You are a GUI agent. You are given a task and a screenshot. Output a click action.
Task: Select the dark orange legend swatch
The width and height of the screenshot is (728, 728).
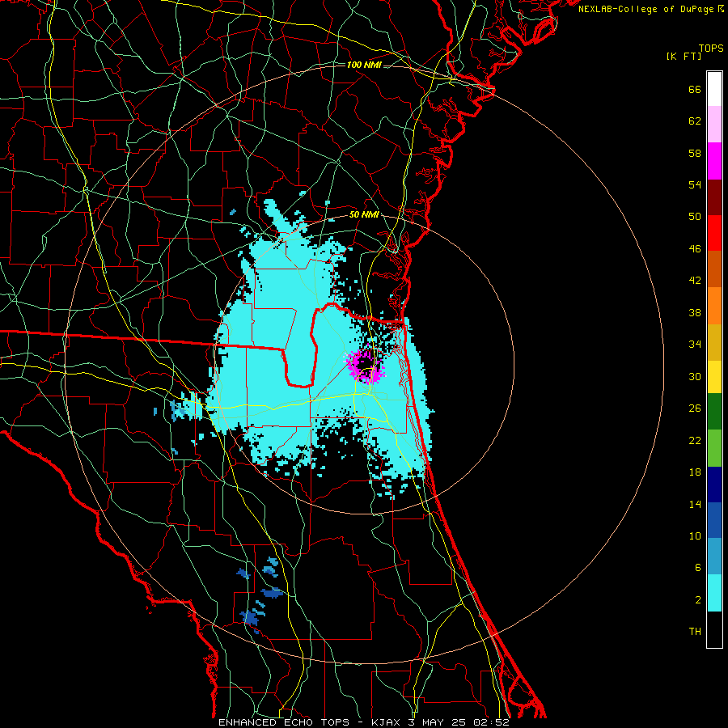click(714, 269)
